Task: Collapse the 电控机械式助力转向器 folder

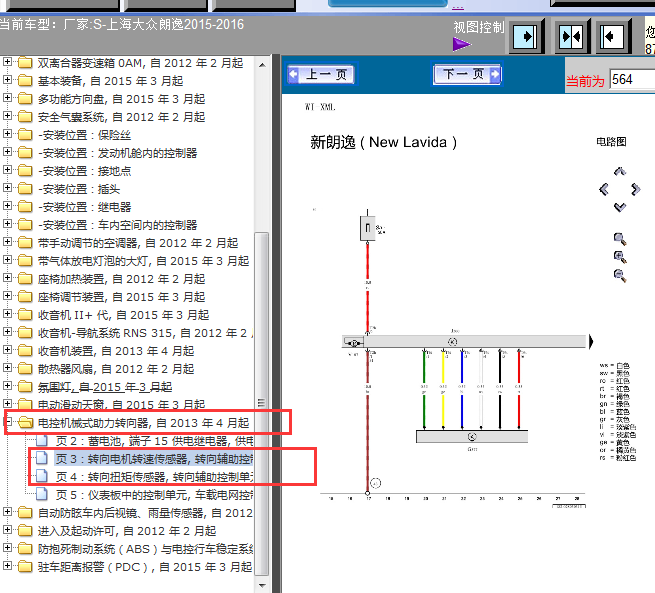Action: pos(7,421)
